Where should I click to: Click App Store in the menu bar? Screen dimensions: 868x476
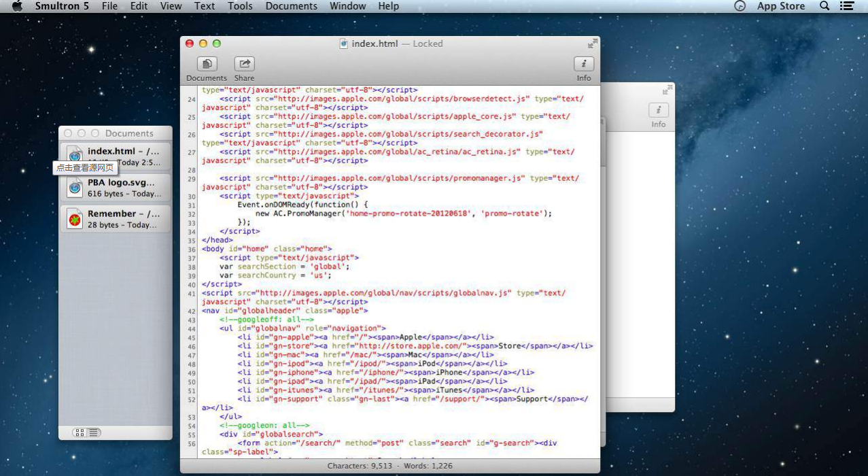click(x=781, y=6)
